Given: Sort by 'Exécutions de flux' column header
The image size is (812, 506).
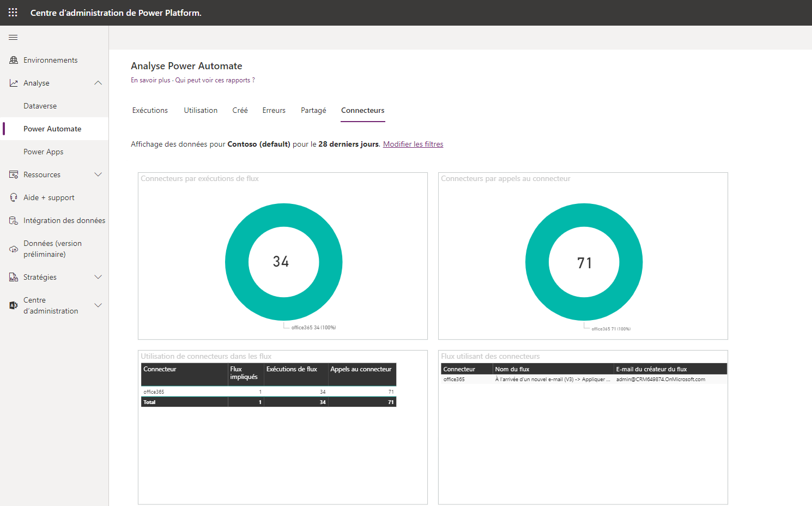Looking at the screenshot, I should (x=295, y=374).
